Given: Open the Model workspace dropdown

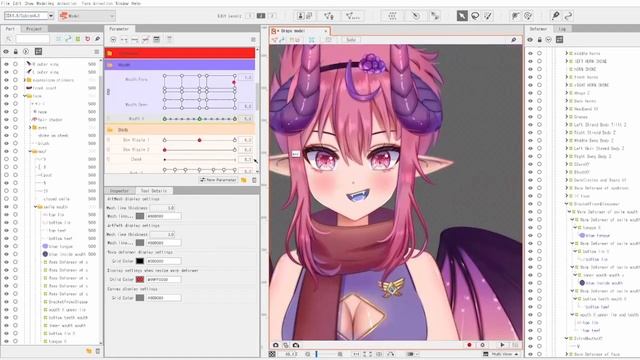Looking at the screenshot, I should pos(87,16).
